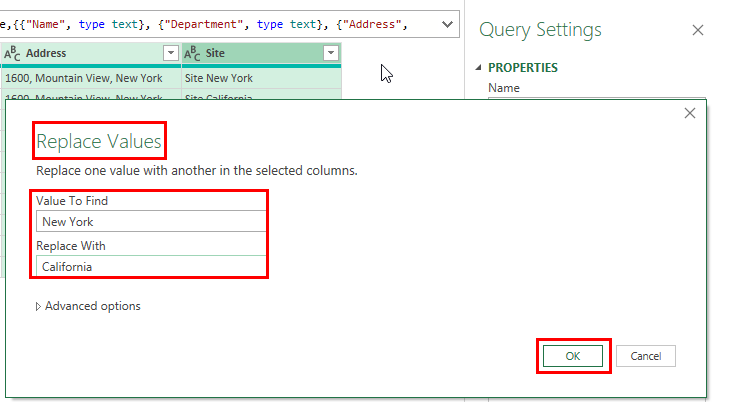Close the Query Settings pane
The width and height of the screenshot is (730, 402).
coord(697,30)
